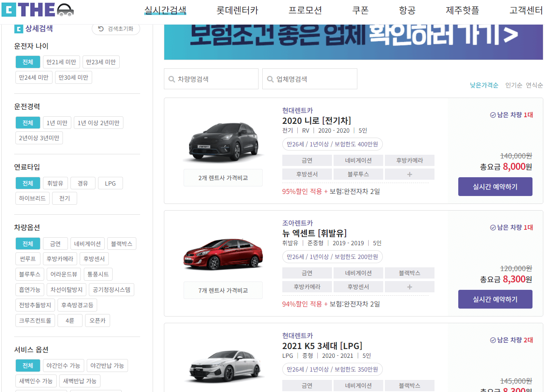Open 2020 니로 car thumbnail

click(x=223, y=142)
